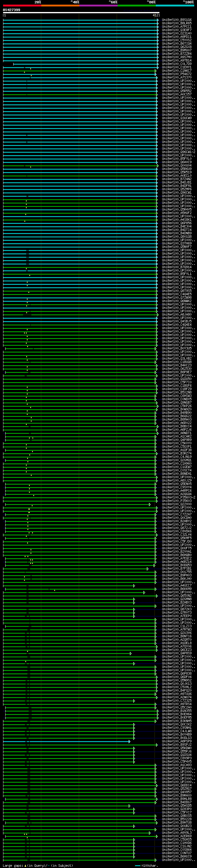Viewport: 197px width, 868px height.
Task: Select hit UniRef100_B5X2N8
Action: pyautogui.click(x=177, y=392)
